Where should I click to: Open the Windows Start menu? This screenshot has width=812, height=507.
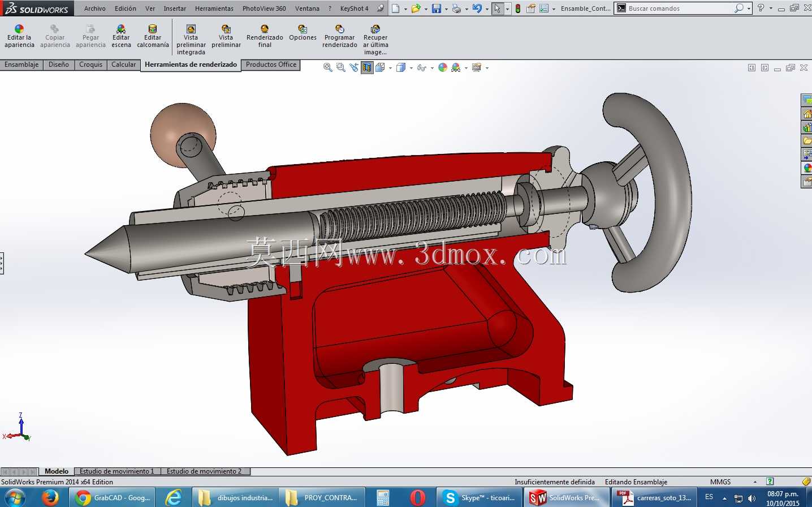(15, 498)
